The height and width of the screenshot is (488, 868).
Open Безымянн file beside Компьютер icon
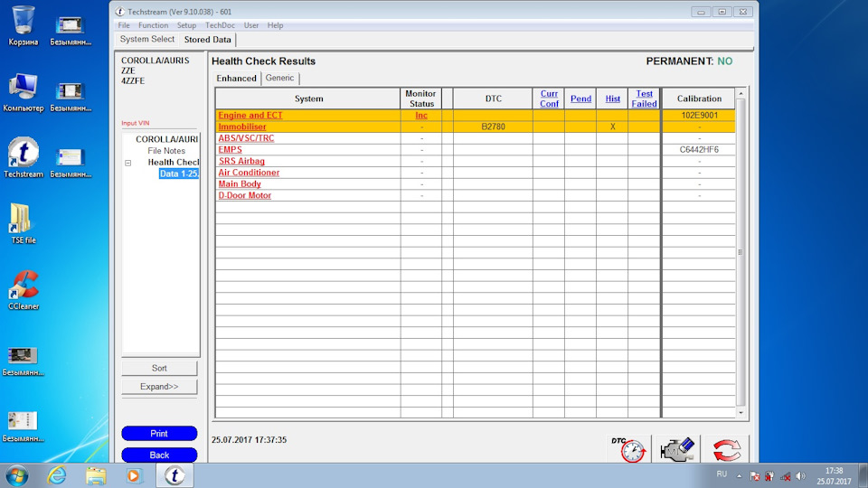[71, 97]
